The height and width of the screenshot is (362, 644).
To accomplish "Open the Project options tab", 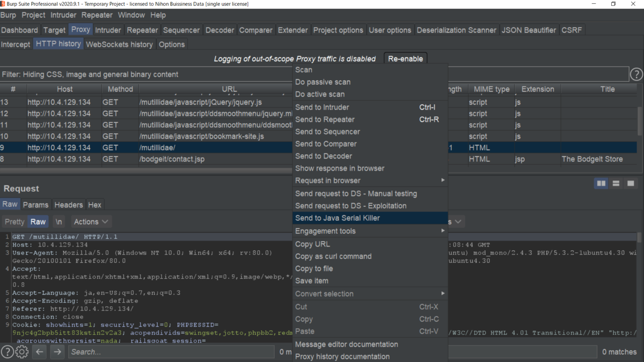I will [x=339, y=30].
